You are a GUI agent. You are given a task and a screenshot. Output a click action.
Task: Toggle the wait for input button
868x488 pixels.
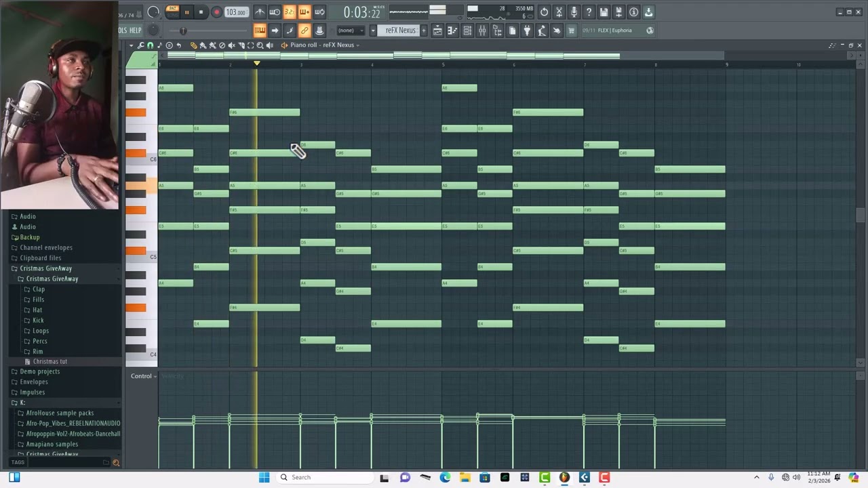coord(275,12)
